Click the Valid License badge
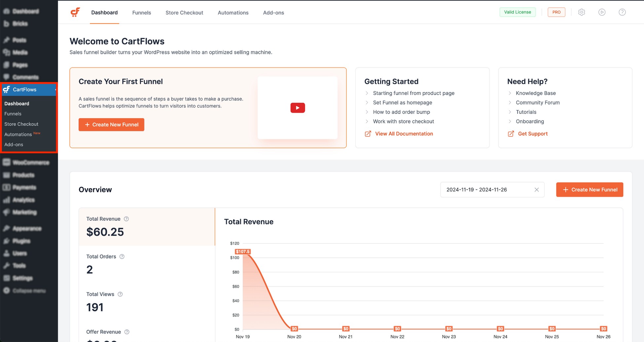Screen dimensions: 644x342 [x=518, y=12]
